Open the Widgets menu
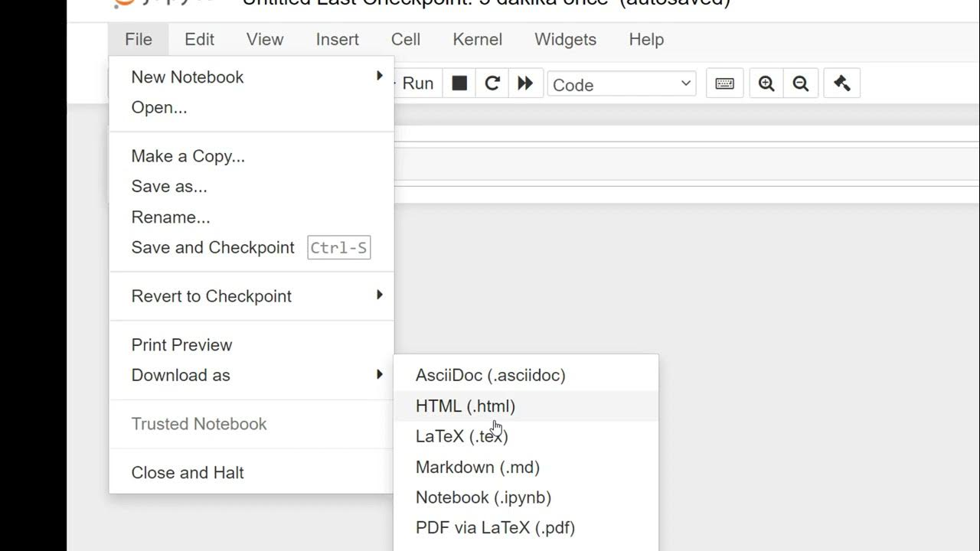This screenshot has width=980, height=551. (x=565, y=40)
